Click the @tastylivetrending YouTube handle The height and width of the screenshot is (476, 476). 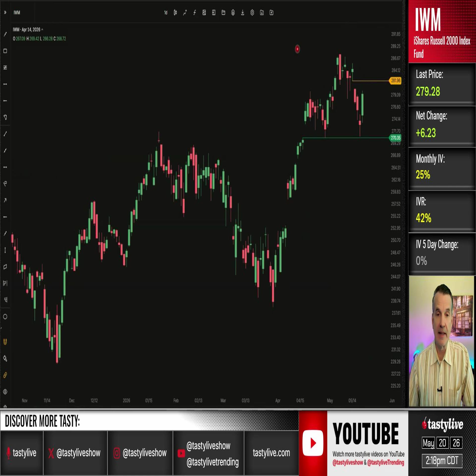[212, 462]
